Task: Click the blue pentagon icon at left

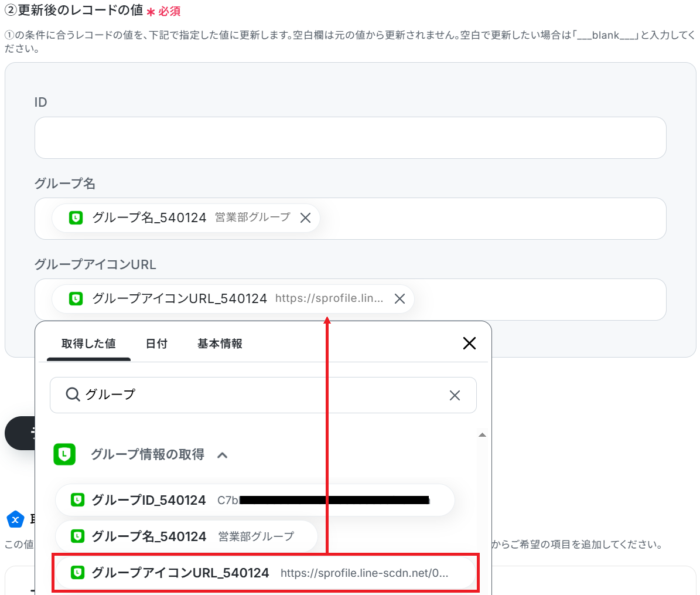Action: [15, 519]
